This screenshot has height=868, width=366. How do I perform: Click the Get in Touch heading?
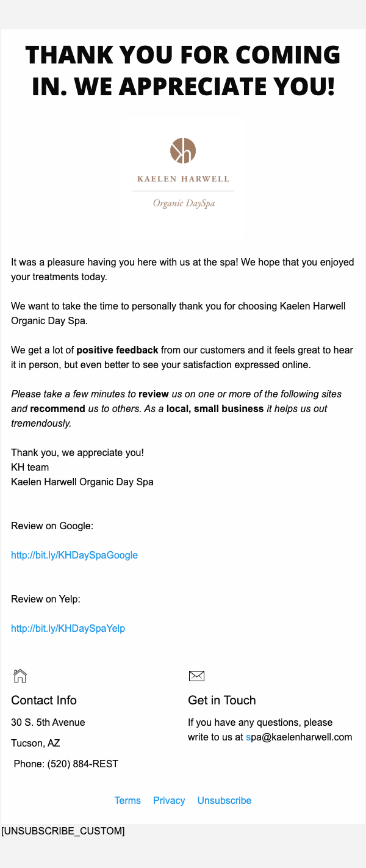222,700
